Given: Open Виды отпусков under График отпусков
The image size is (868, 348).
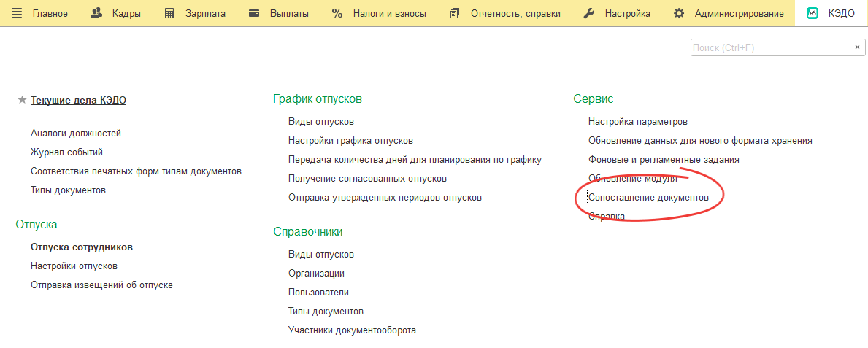Looking at the screenshot, I should (321, 121).
